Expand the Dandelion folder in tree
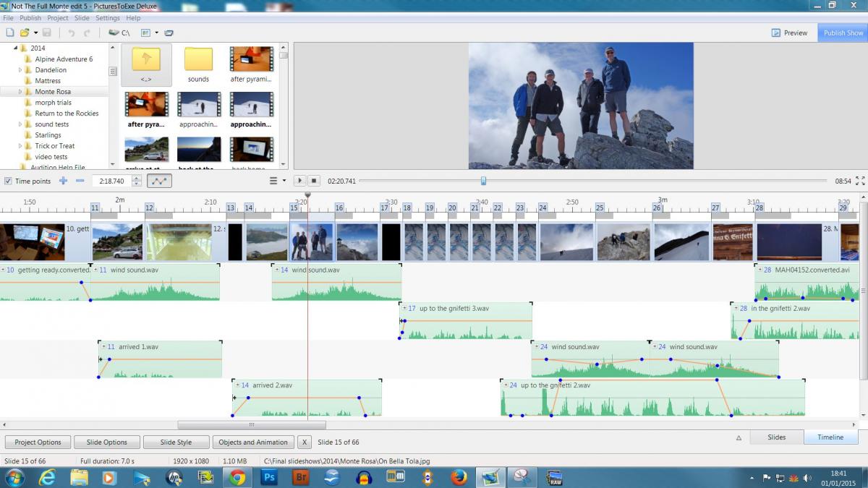This screenshot has height=488, width=868. [x=20, y=70]
